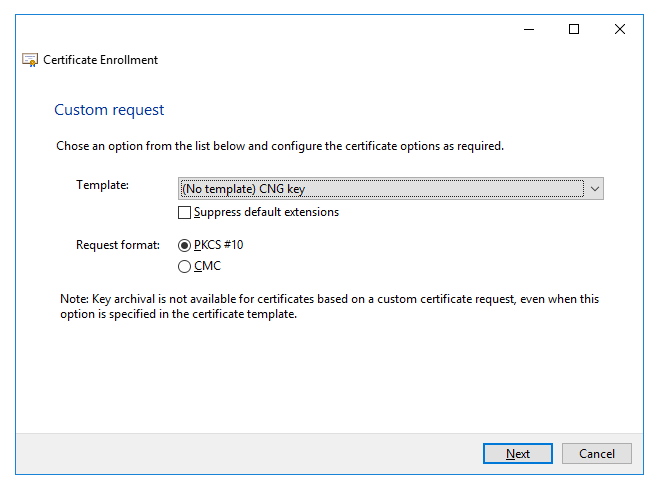Expand the Template dropdown arrow

point(595,188)
